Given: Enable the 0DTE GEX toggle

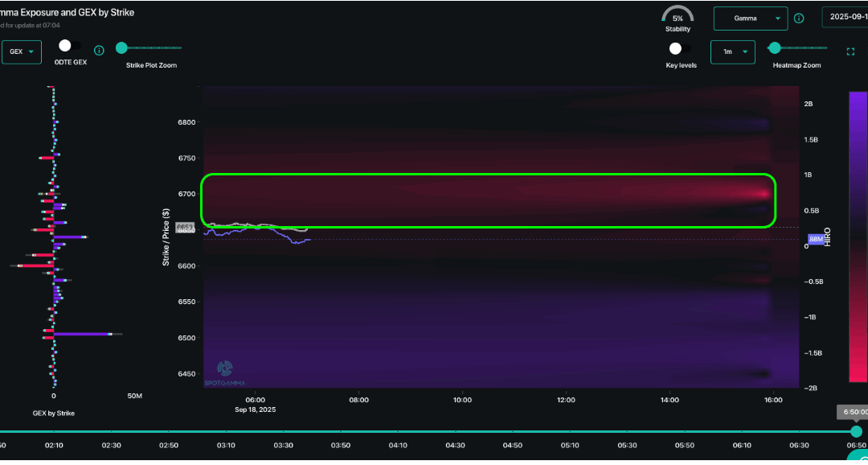Looking at the screenshot, I should (64, 45).
